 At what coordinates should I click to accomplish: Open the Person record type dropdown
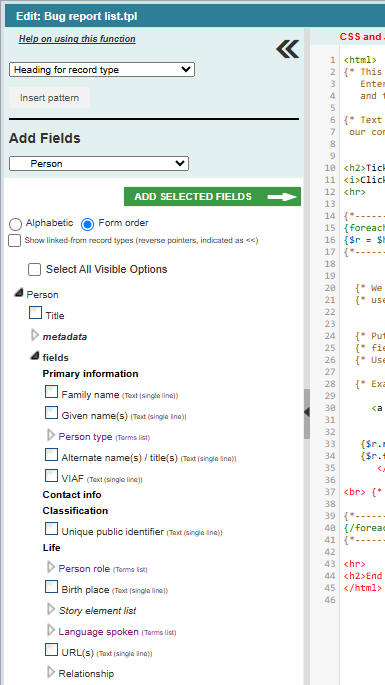pyautogui.click(x=99, y=164)
